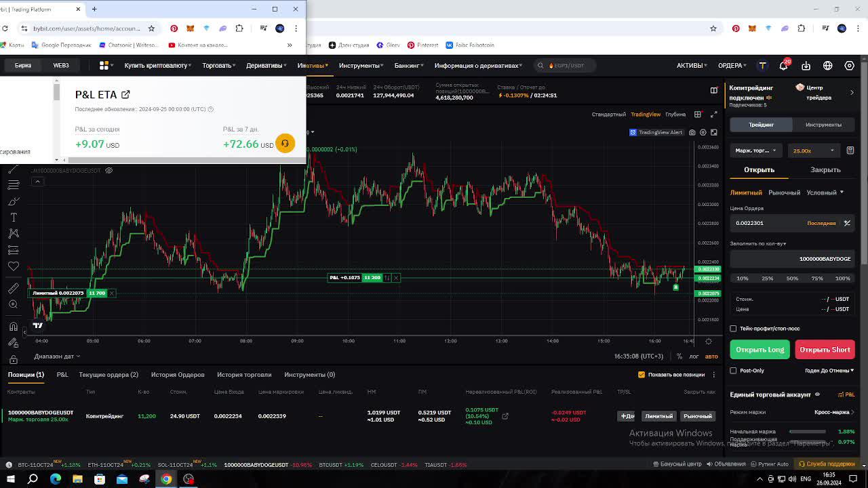Image resolution: width=868 pixels, height=488 pixels.
Task: Switch to the Закрыть order tab
Action: point(825,170)
